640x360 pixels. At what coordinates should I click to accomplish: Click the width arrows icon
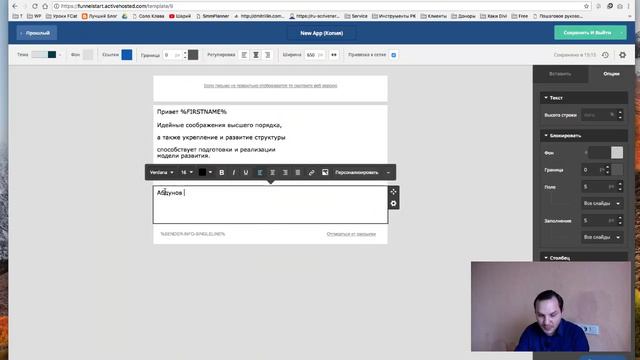click(x=334, y=55)
